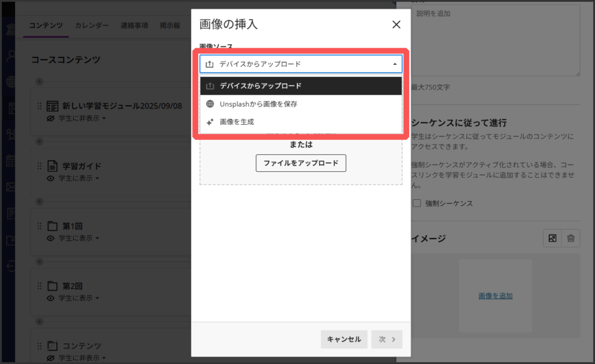This screenshot has height=364, width=595.
Task: Open 学生に表示 dropdown under 第1回
Action: pos(79,238)
